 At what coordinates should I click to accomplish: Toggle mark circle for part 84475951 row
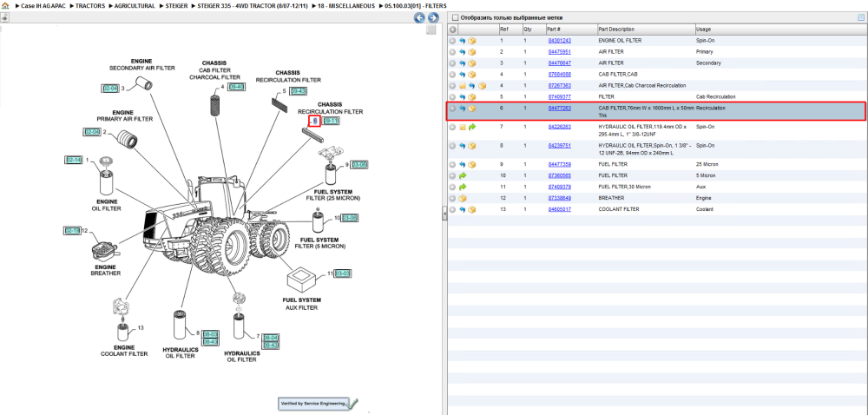[x=452, y=52]
